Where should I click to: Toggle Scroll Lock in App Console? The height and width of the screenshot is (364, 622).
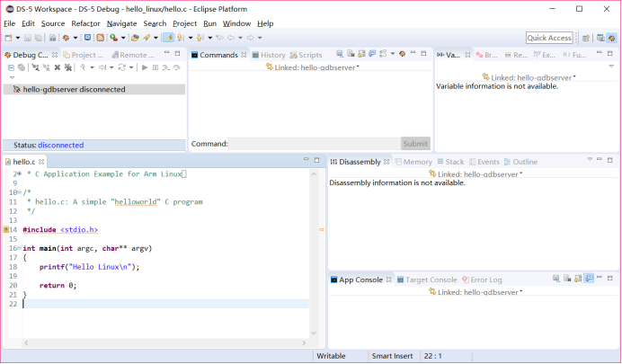point(578,279)
